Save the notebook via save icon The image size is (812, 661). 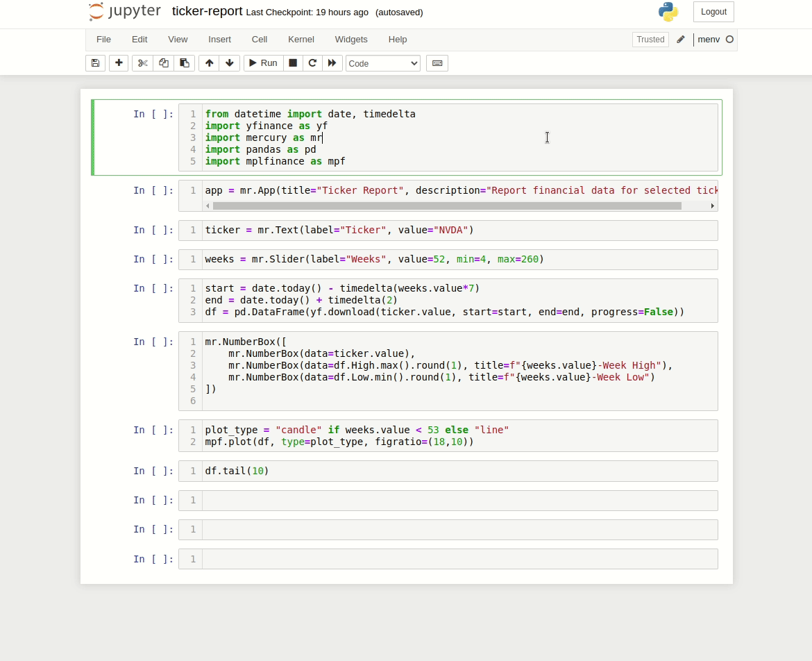95,62
